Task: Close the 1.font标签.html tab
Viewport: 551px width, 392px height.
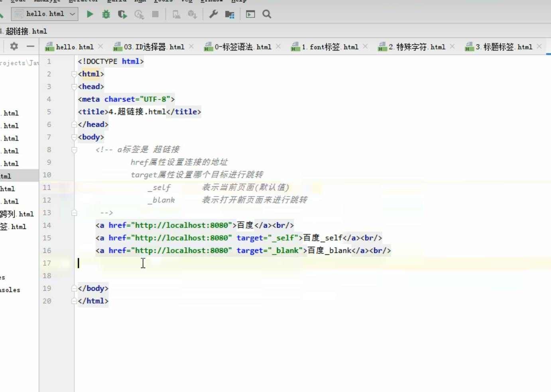Action: (365, 47)
